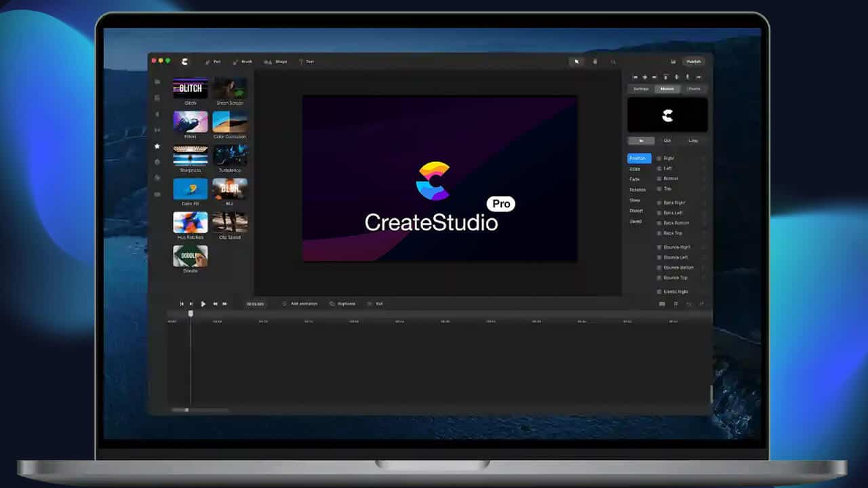The image size is (868, 488).
Task: Click the undo arrow above the timeline
Action: pos(689,304)
